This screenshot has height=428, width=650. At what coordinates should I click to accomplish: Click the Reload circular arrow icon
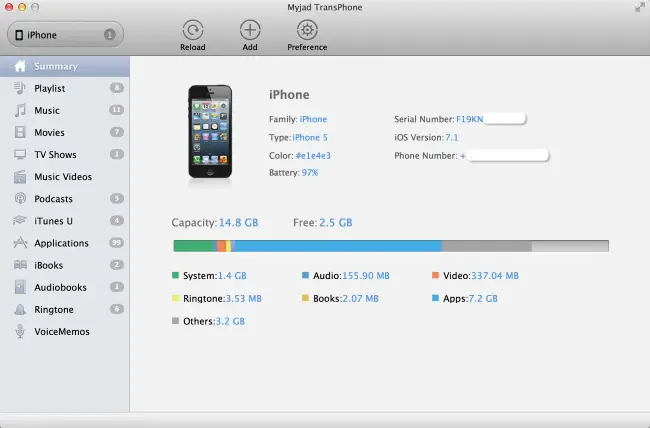coord(193,30)
